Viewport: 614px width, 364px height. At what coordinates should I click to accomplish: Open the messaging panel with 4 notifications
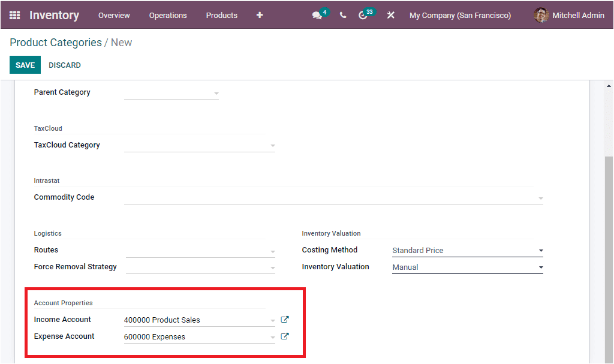(317, 15)
